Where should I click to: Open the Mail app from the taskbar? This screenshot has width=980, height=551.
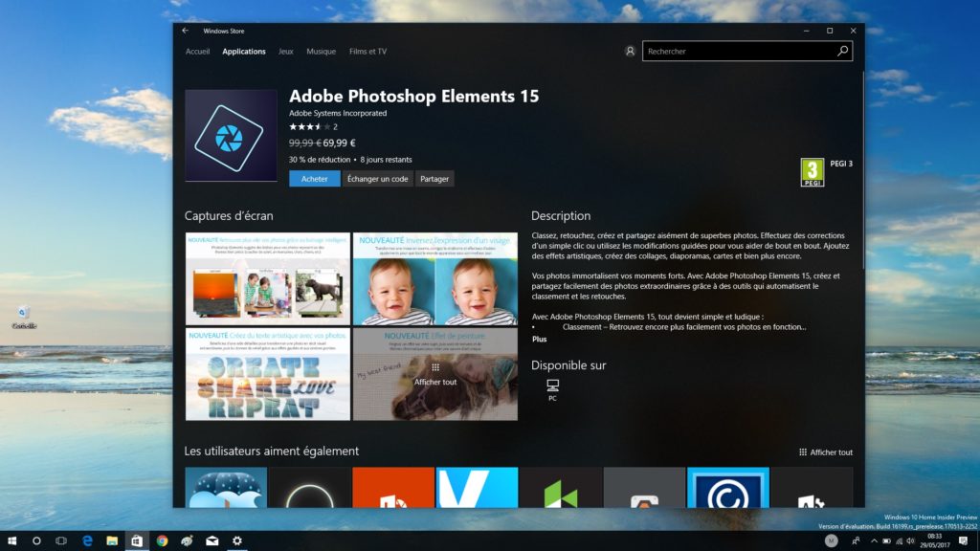click(212, 541)
